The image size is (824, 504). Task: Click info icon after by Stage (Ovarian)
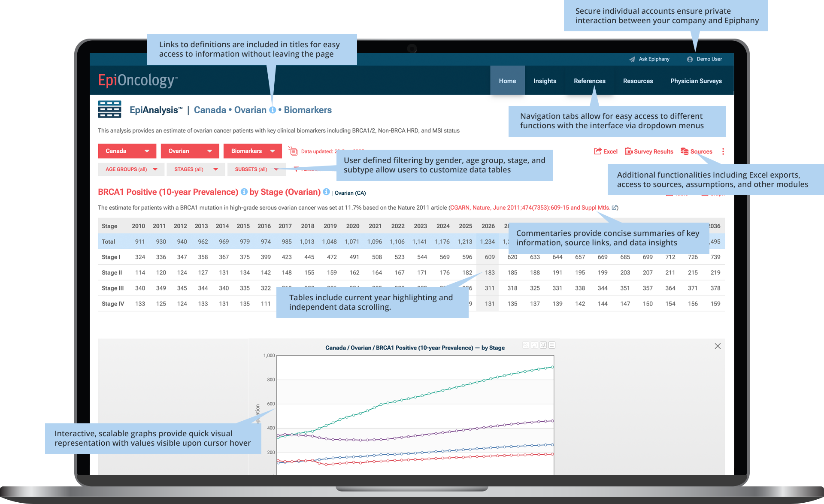326,192
